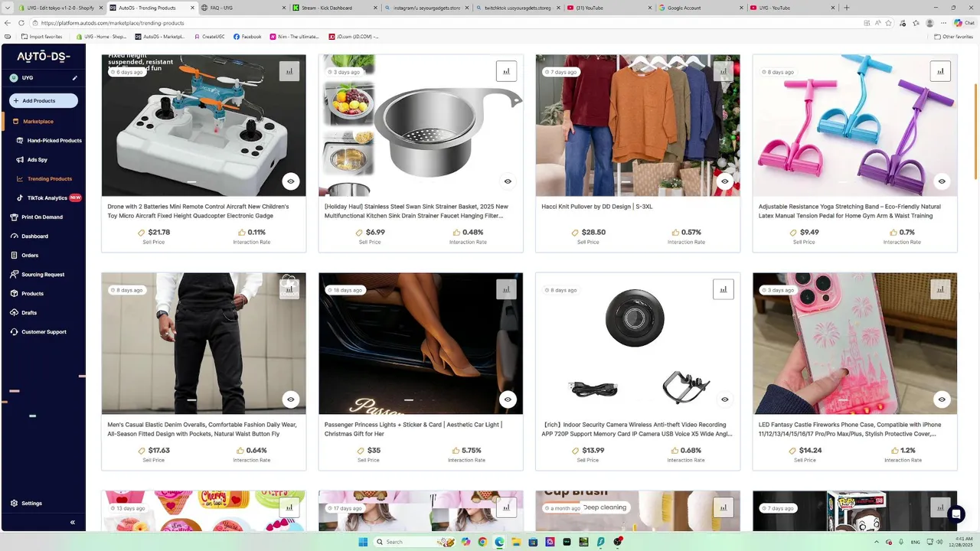The image size is (980, 551).
Task: Open Marketplace in the sidebar
Action: click(x=38, y=121)
